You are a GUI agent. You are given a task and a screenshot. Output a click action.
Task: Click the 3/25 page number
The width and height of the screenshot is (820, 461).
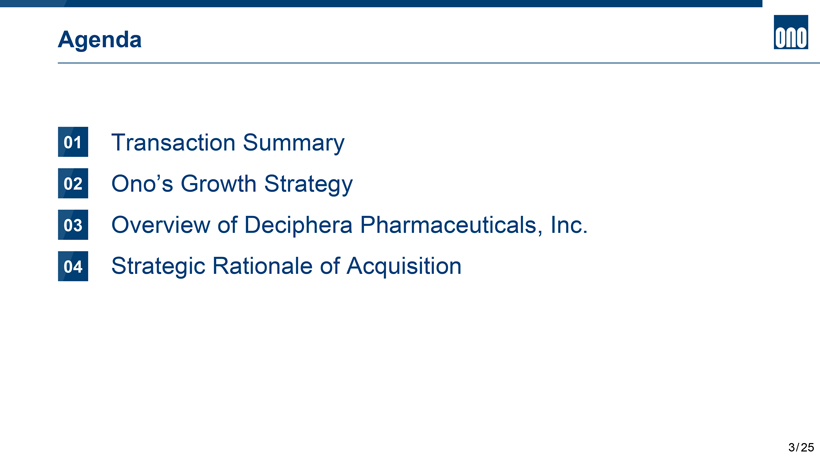(x=801, y=446)
